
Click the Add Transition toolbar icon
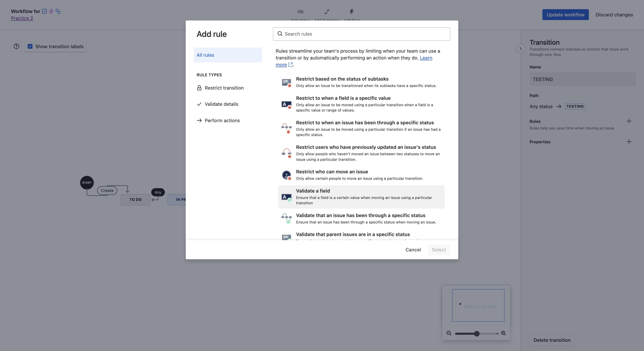point(327,12)
